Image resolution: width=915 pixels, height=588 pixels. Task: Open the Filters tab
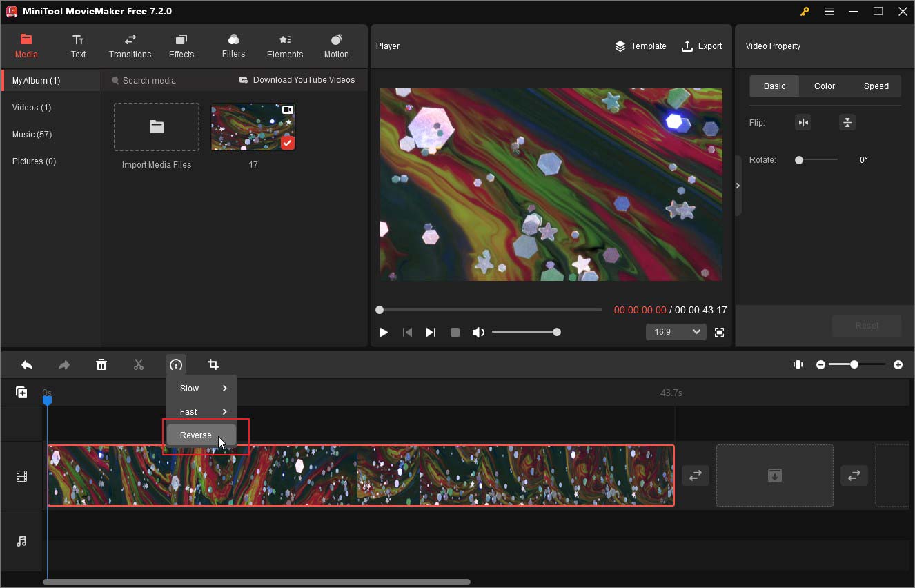pos(233,46)
